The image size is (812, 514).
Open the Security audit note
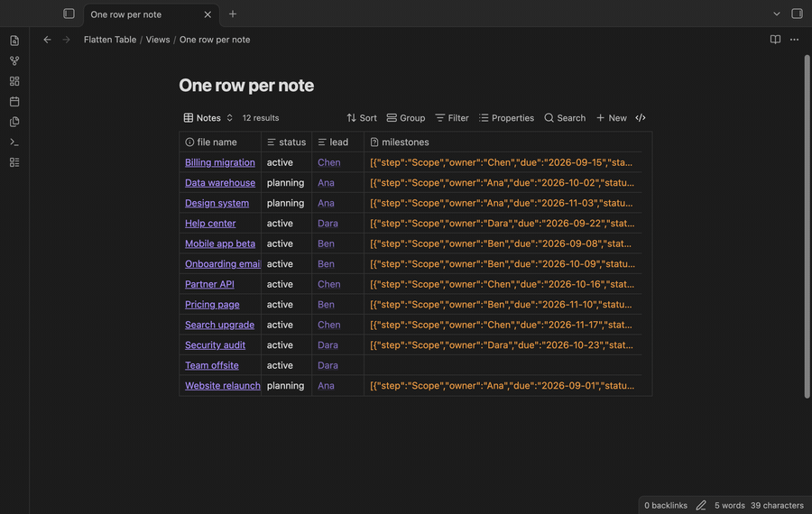click(x=215, y=344)
